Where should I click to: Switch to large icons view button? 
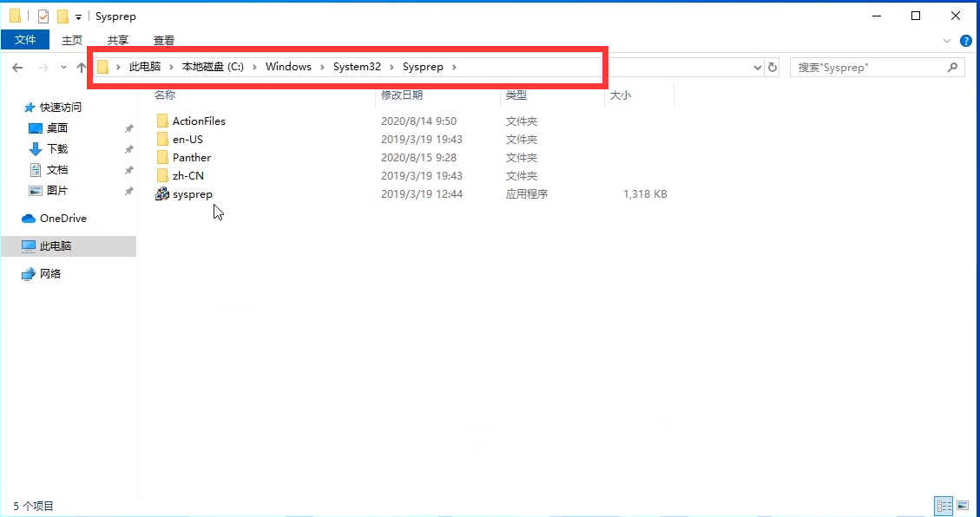tap(964, 506)
